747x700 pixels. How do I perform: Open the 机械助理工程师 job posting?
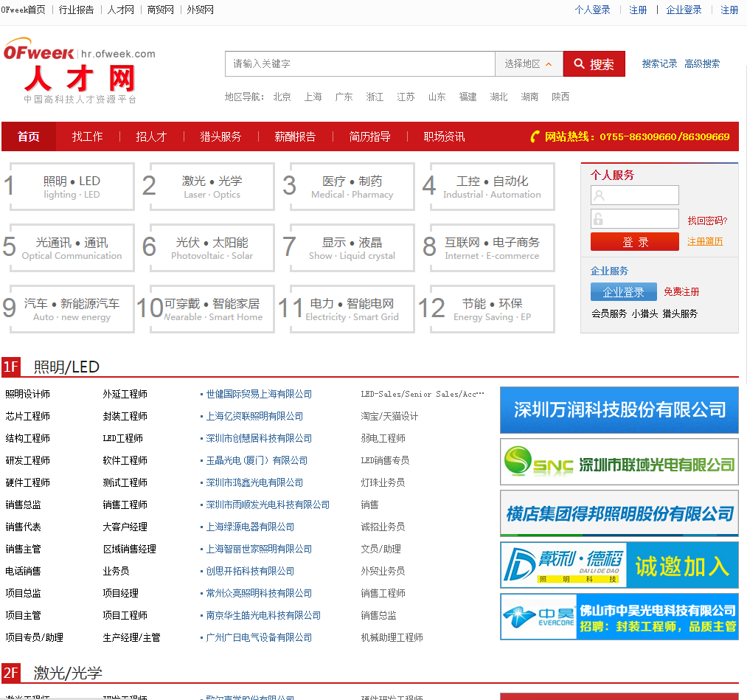pos(392,637)
